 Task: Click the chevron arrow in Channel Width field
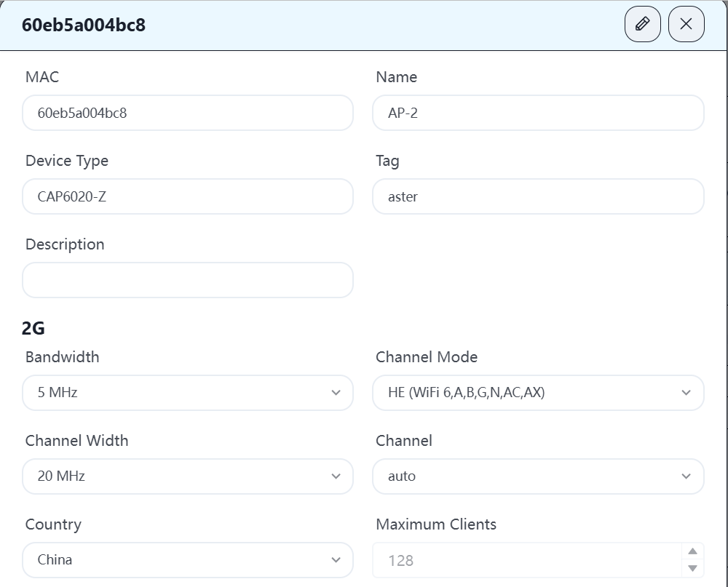point(336,476)
